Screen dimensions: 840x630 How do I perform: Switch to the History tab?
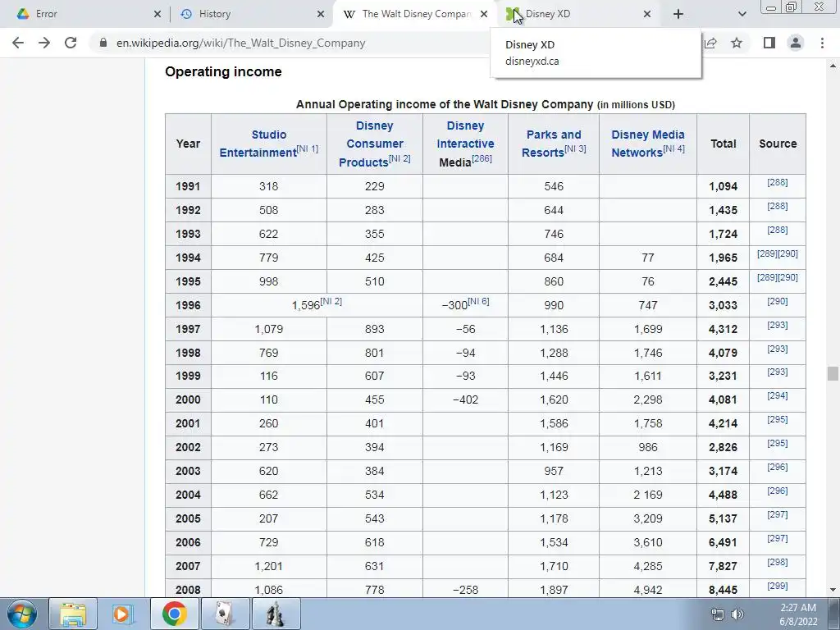click(x=252, y=14)
